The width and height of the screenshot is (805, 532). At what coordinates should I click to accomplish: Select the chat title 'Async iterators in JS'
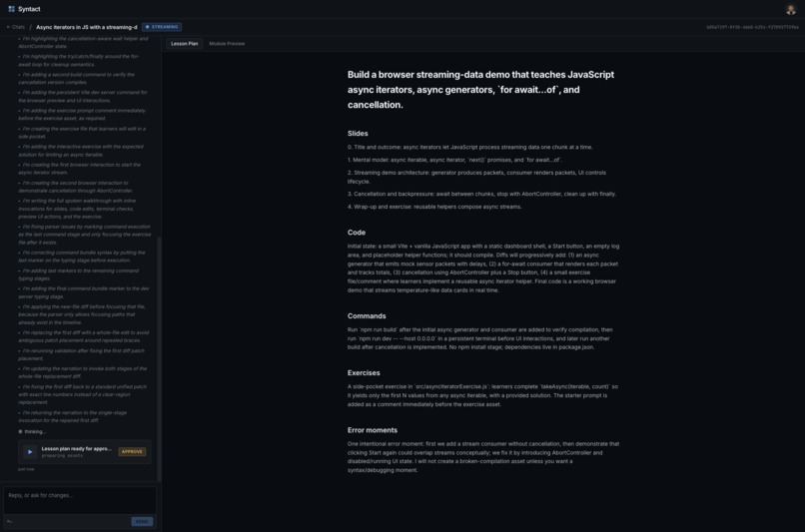[x=87, y=27]
